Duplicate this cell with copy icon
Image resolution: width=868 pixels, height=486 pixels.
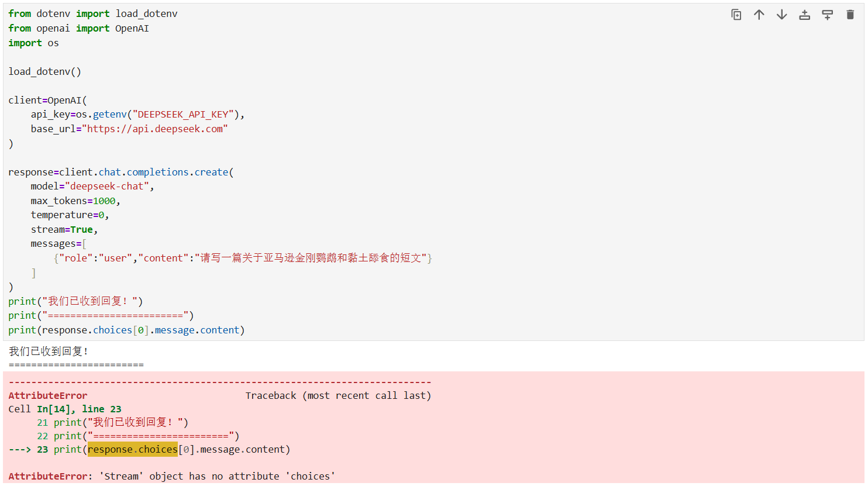[x=736, y=15]
